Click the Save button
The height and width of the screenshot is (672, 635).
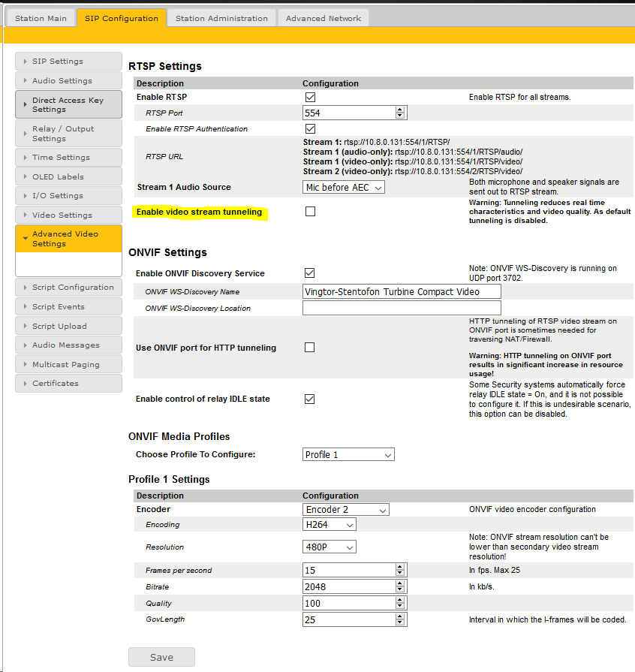tap(161, 657)
